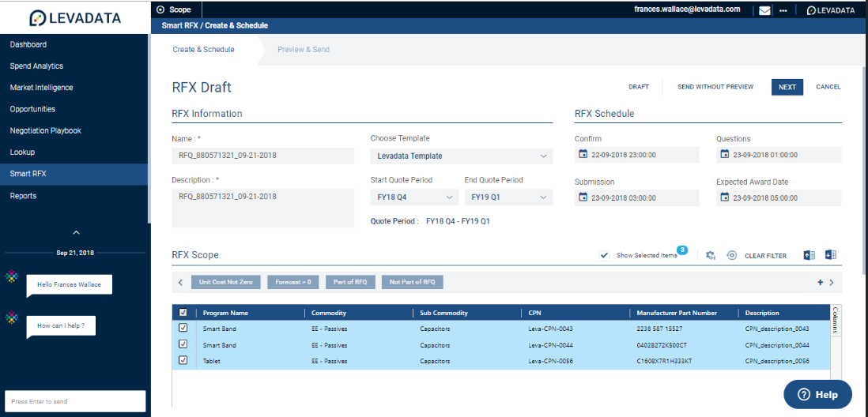868x417 pixels.
Task: Sort by the Sub Commodity column header
Action: coord(444,313)
